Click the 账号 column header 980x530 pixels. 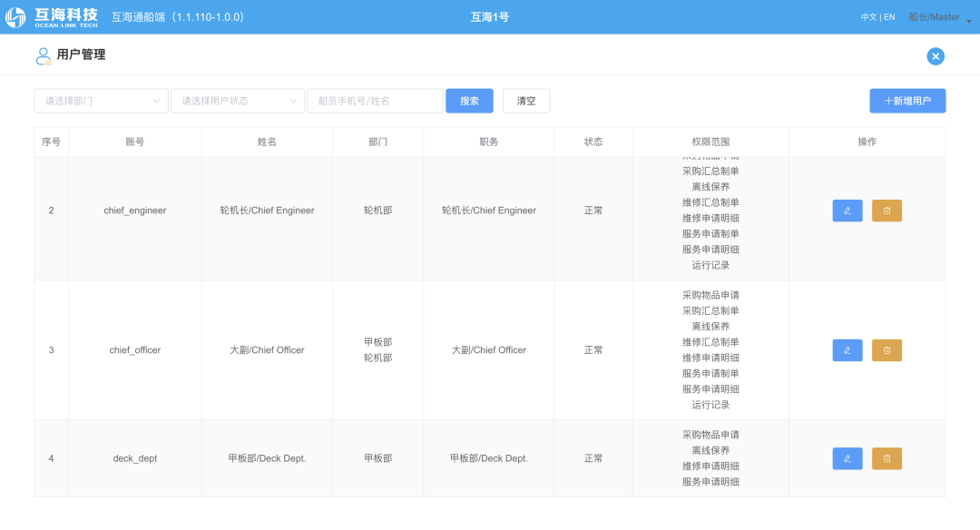point(135,142)
